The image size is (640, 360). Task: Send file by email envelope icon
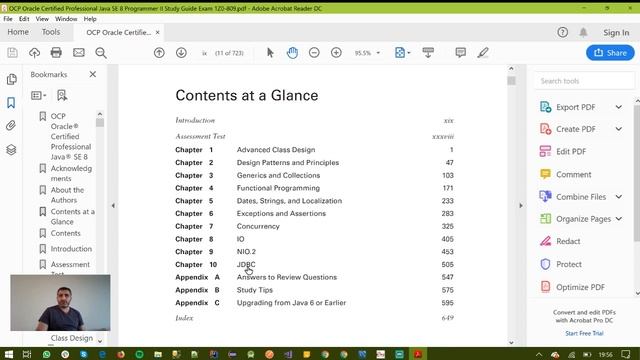(79, 53)
